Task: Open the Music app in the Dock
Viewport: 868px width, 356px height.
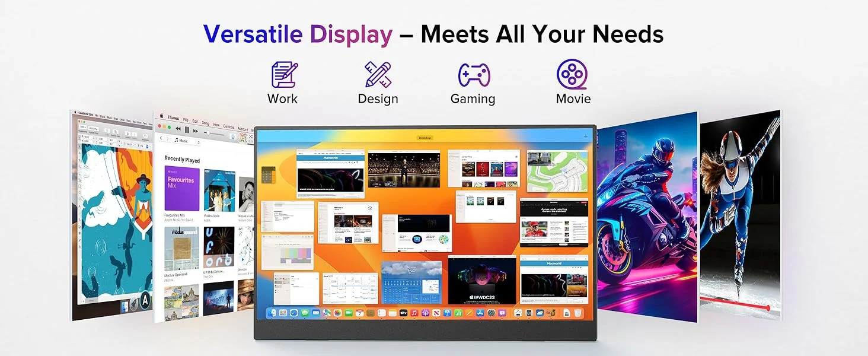Action: [x=414, y=313]
